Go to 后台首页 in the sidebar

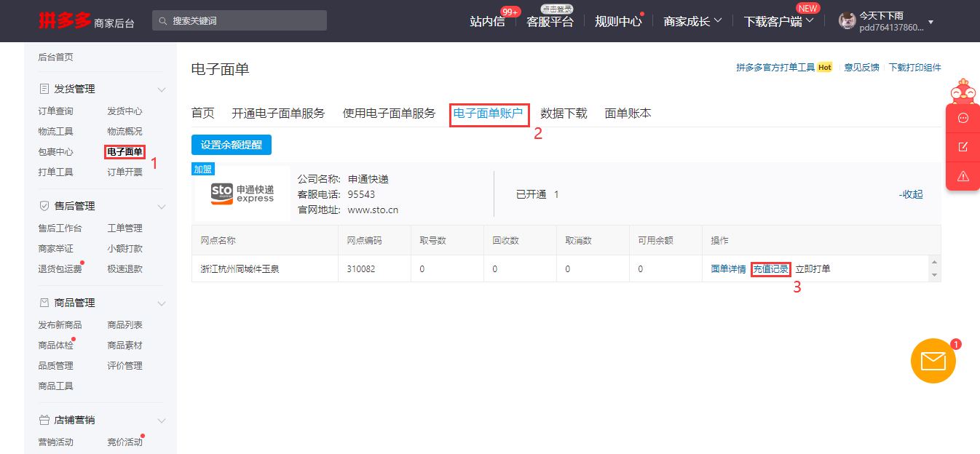56,57
